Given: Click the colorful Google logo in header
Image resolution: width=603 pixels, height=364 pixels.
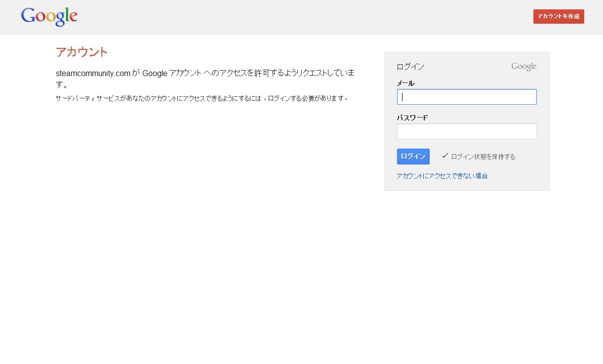Looking at the screenshot, I should (49, 16).
